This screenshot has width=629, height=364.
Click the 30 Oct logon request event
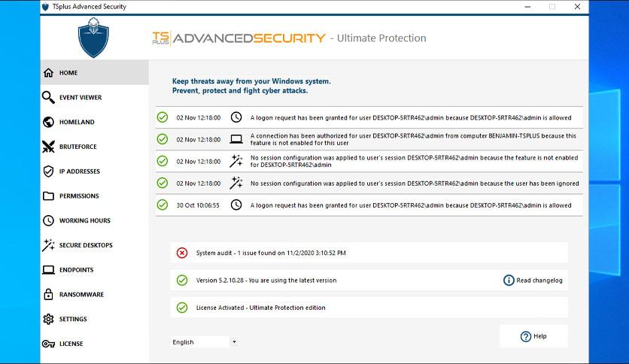tap(369, 205)
